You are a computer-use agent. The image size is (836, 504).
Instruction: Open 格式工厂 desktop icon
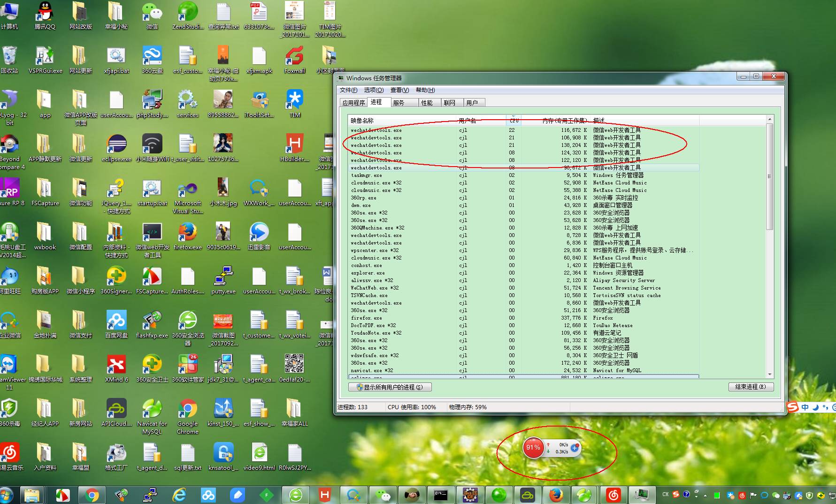(116, 457)
